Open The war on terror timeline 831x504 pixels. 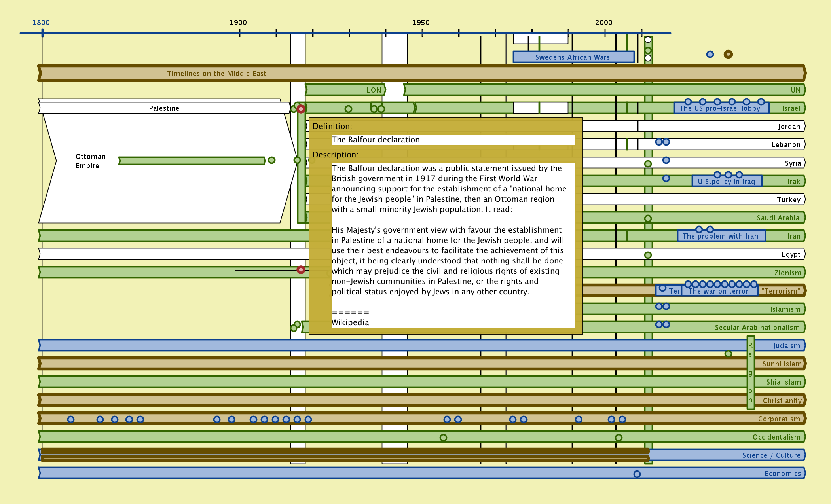pos(719,291)
